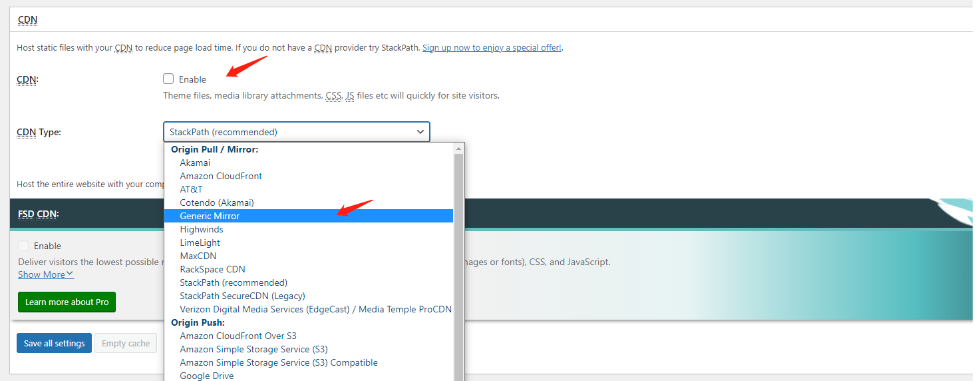The height and width of the screenshot is (381, 980).
Task: Open the Sign up now special offer link
Action: coord(492,47)
